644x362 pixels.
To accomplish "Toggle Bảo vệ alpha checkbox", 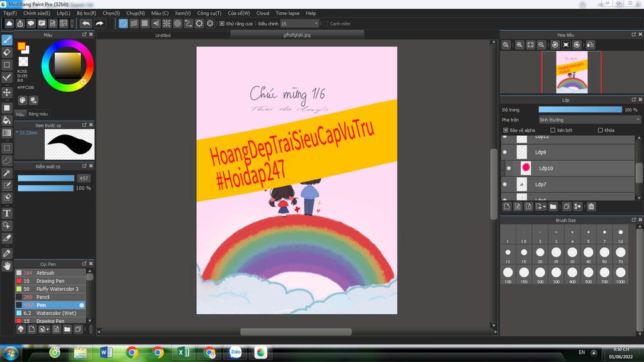I will (506, 130).
